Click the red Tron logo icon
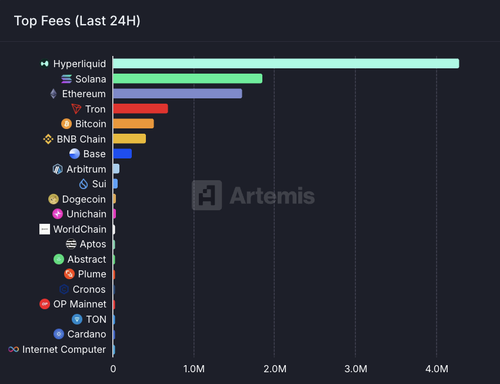 [76, 109]
